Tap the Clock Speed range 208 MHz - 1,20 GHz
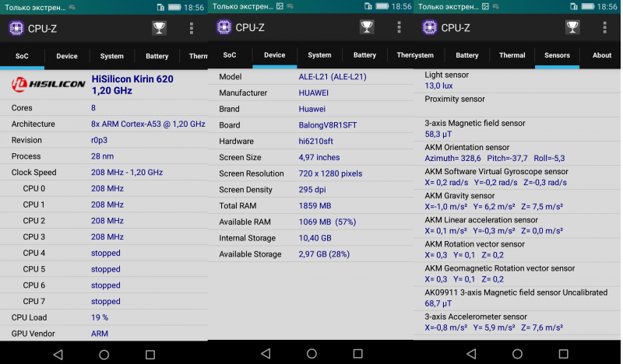Image resolution: width=623 pixels, height=364 pixels. [x=127, y=172]
